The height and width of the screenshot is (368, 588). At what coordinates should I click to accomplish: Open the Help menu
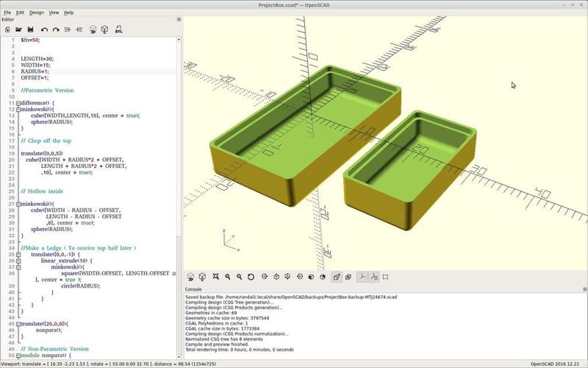69,13
